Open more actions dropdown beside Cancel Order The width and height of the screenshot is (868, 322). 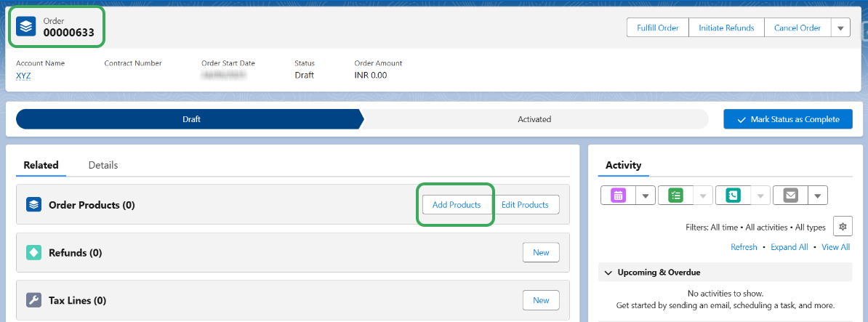[x=840, y=28]
